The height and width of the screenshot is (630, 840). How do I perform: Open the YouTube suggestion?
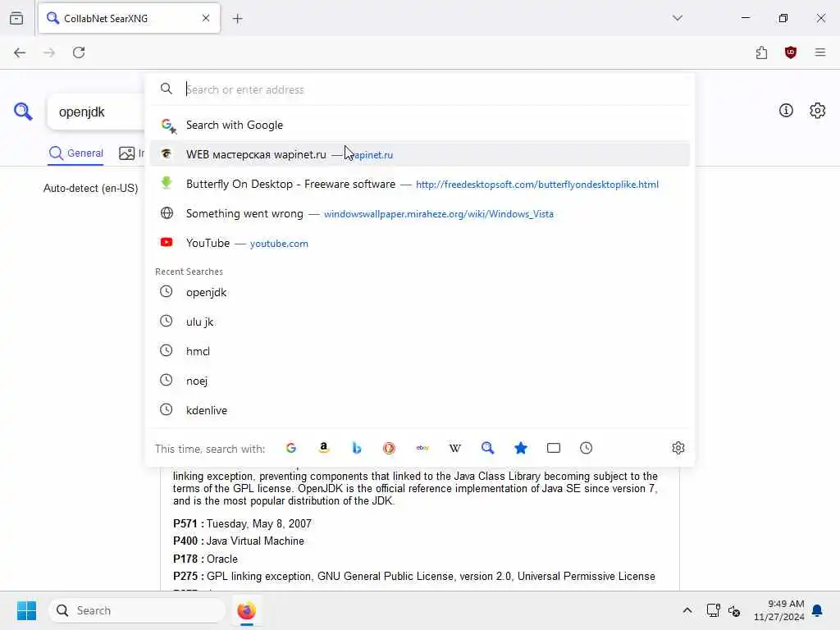[420, 243]
